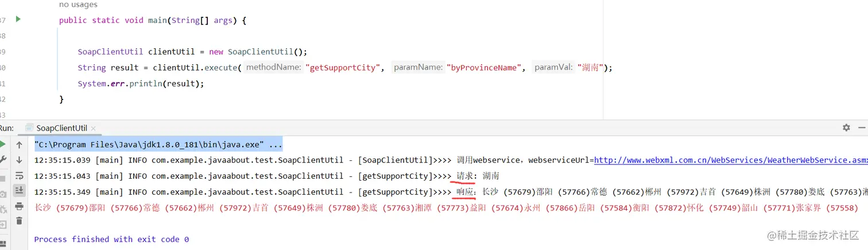This screenshot has width=868, height=250.
Task: Expand the folded java.exe command line
Action: pyautogui.click(x=158, y=144)
